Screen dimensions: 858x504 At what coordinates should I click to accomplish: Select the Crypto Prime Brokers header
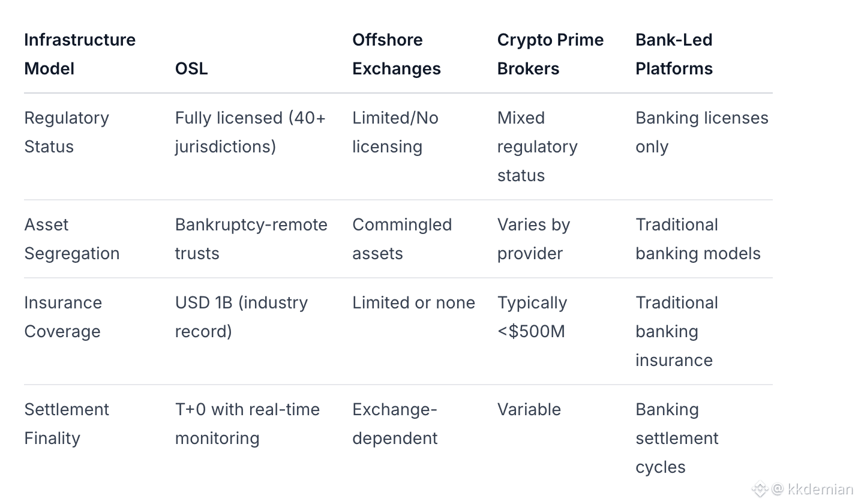(550, 54)
